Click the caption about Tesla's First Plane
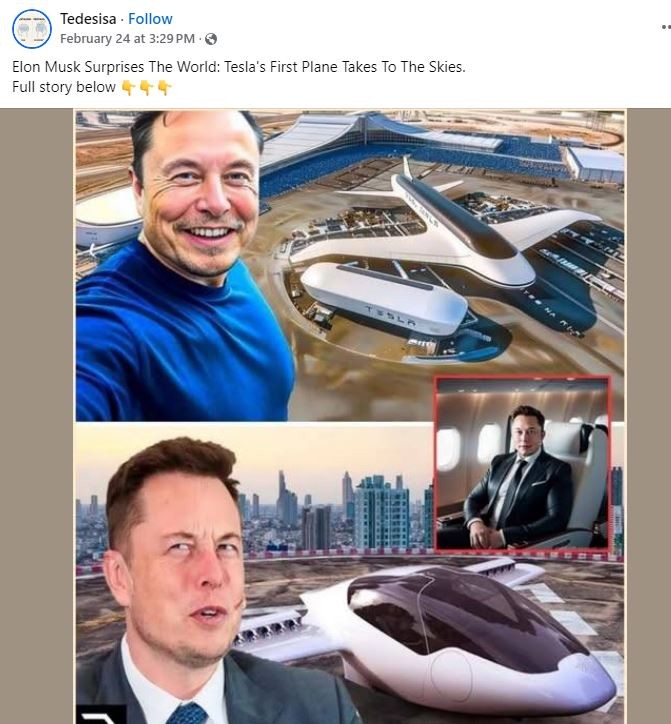This screenshot has width=671, height=724. tap(239, 67)
